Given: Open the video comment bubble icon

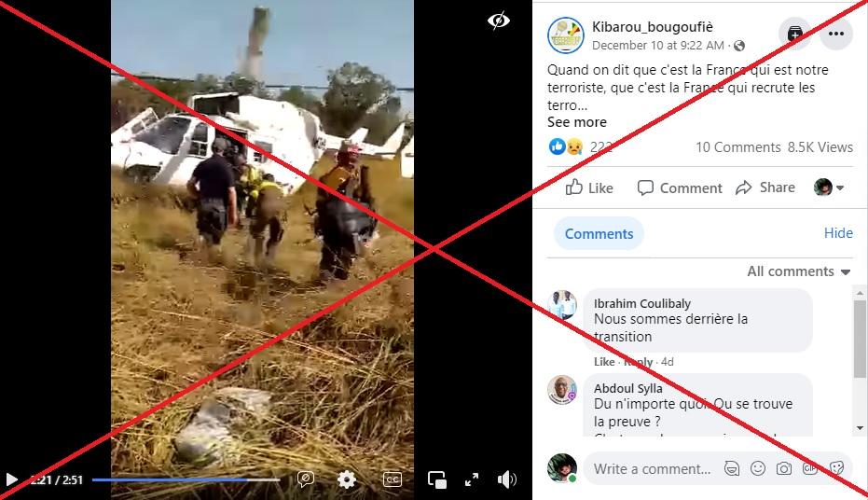Looking at the screenshot, I should [x=306, y=479].
